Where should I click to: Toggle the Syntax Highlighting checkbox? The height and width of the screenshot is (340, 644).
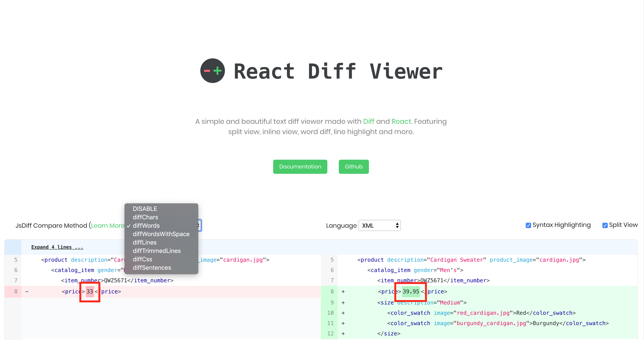tap(528, 225)
